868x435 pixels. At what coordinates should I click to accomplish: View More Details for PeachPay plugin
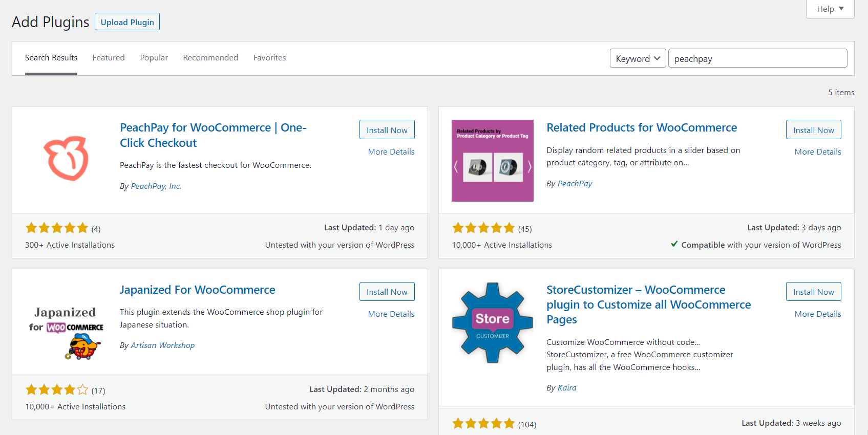pyautogui.click(x=391, y=152)
